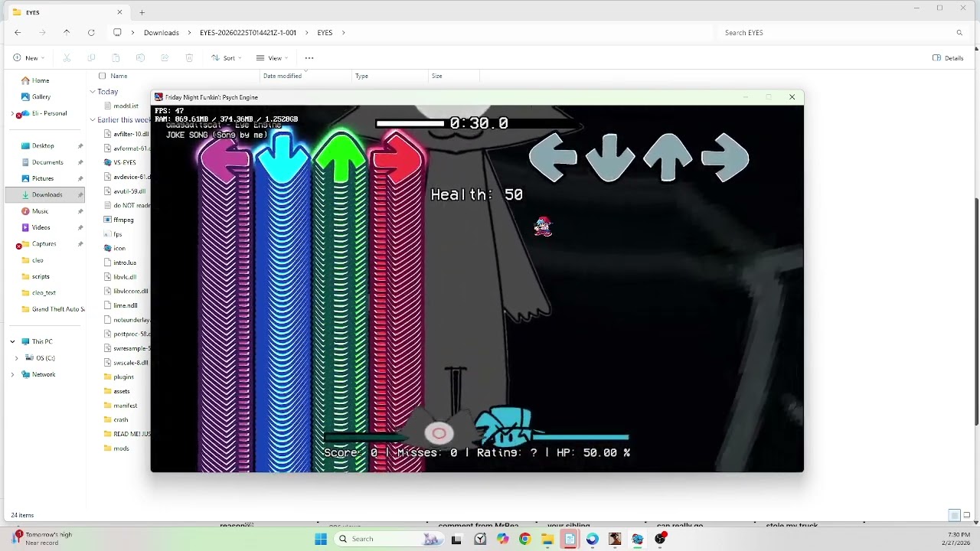Open the Videos quick access folder
The height and width of the screenshot is (551, 980).
pos(36,227)
